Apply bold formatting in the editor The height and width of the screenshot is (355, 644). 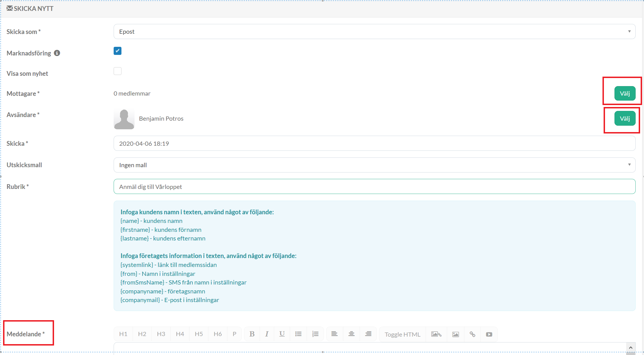pyautogui.click(x=252, y=334)
